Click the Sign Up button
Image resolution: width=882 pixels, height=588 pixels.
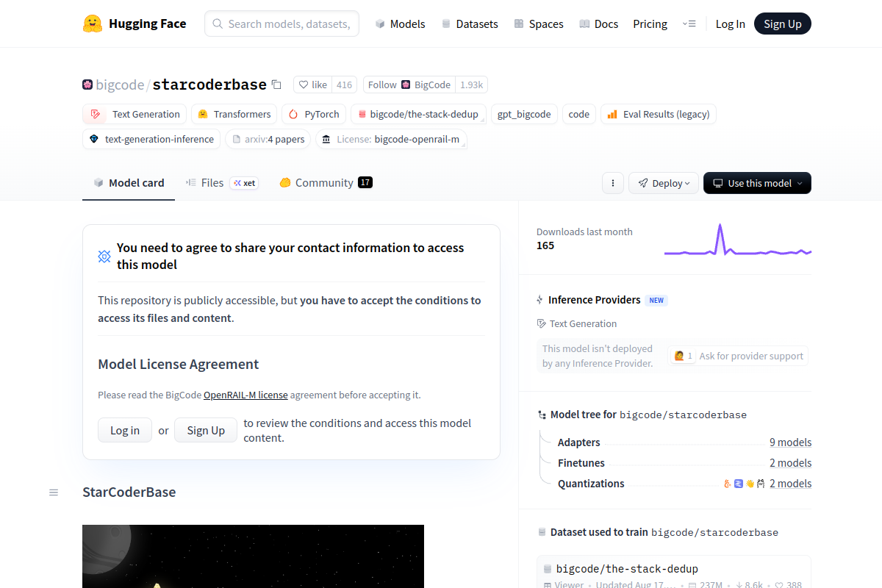click(782, 24)
